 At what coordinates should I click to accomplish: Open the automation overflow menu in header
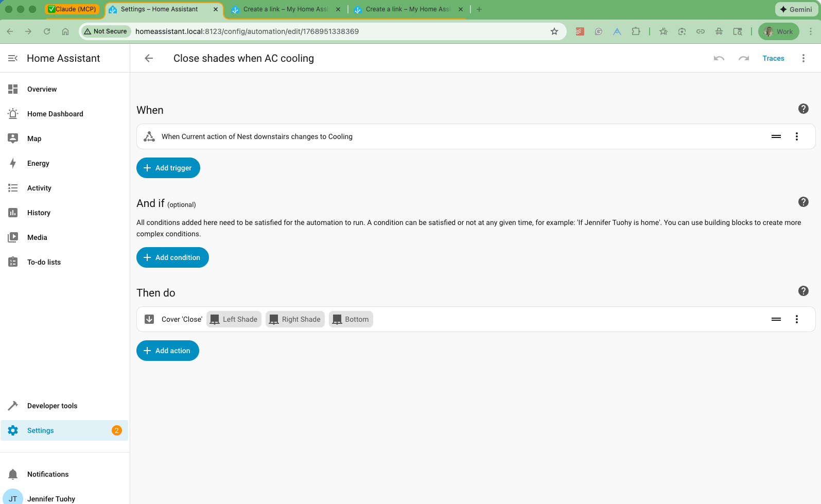[803, 58]
